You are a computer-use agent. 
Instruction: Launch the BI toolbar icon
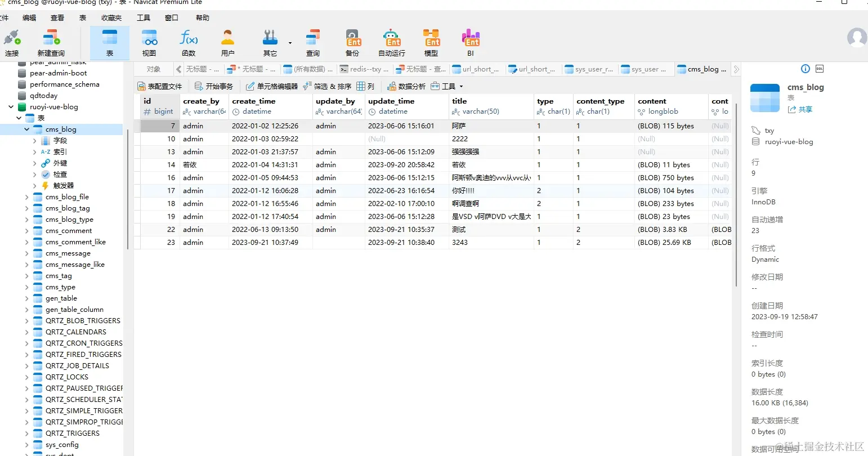tap(471, 43)
